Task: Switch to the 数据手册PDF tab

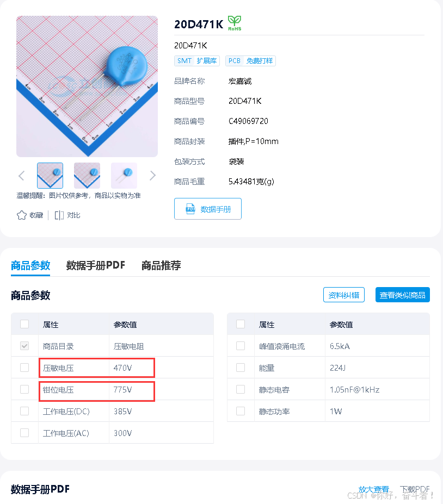Action: (96, 265)
